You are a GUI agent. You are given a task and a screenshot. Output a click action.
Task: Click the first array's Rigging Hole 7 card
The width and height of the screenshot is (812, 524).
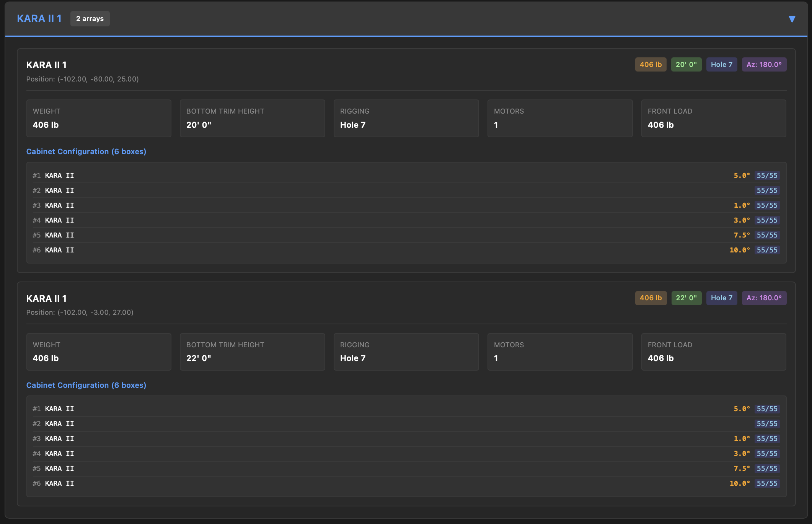click(406, 118)
